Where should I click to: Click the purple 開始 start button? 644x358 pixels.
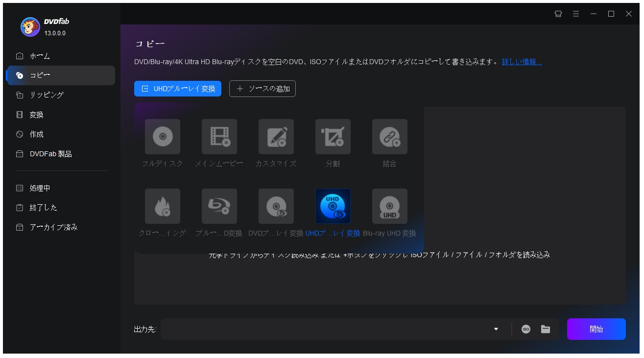[x=596, y=329]
